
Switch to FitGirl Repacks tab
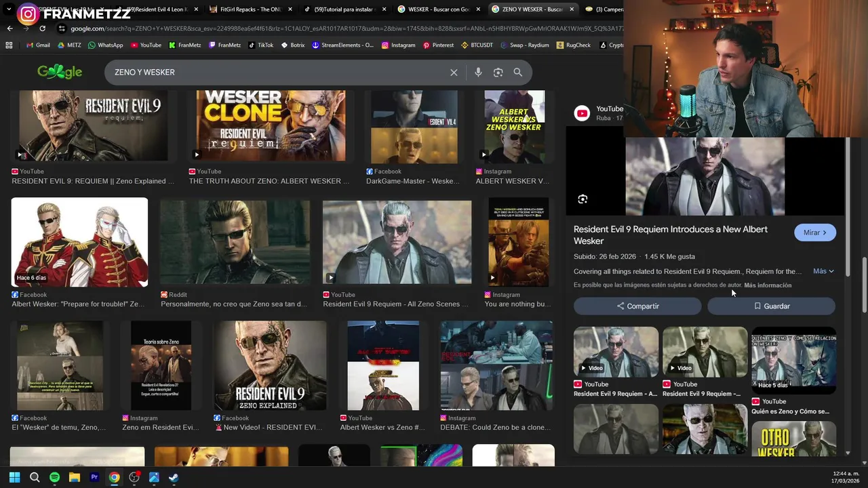[x=250, y=9]
